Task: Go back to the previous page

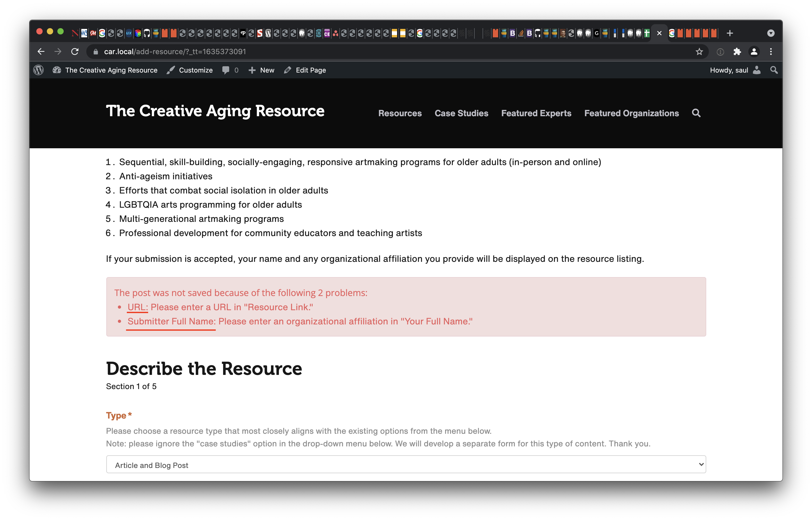Action: 41,52
